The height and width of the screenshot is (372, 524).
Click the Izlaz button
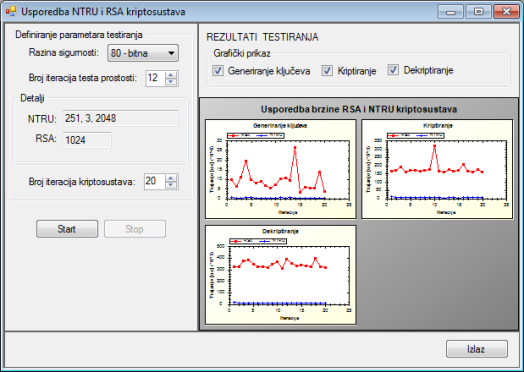pyautogui.click(x=477, y=349)
